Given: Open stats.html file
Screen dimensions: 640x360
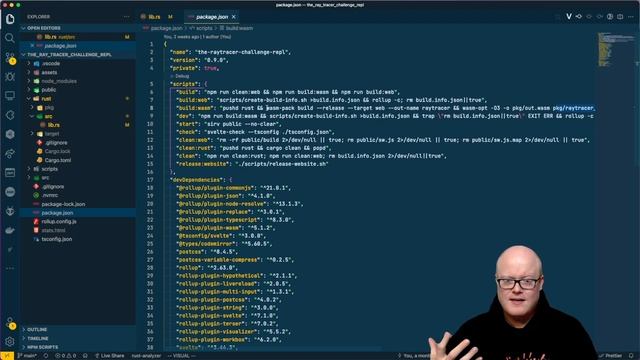Looking at the screenshot, I should coord(78,230).
